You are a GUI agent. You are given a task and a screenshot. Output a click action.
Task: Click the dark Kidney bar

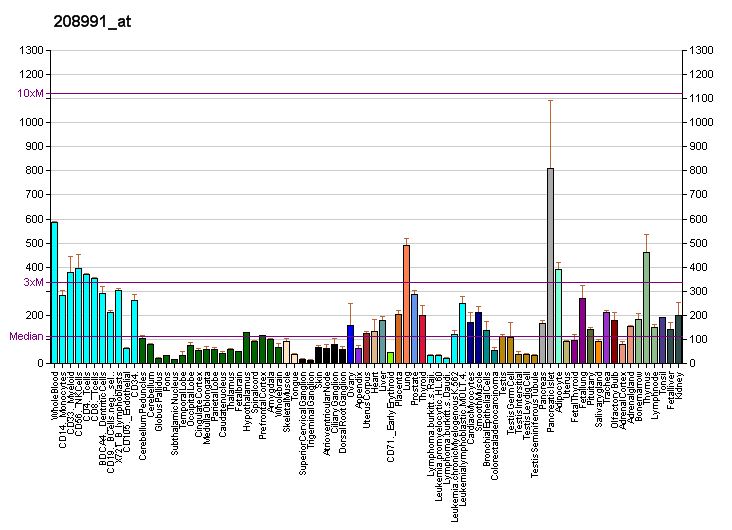(x=678, y=338)
